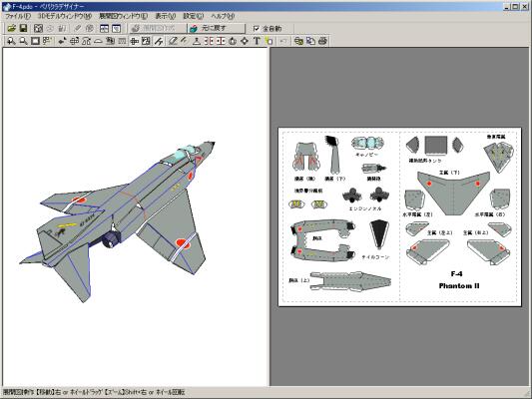Image resolution: width=532 pixels, height=399 pixels.
Task: Select the edit-flaps dome-shaped icon
Action: [x=98, y=41]
